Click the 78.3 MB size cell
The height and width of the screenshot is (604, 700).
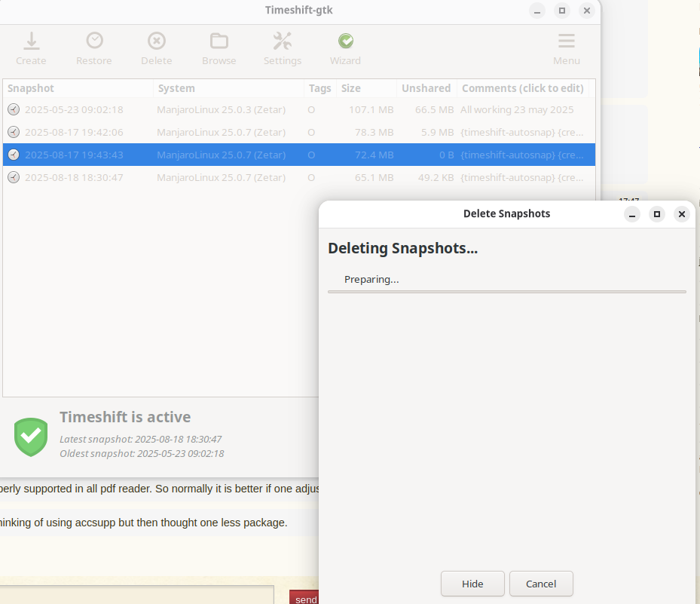pyautogui.click(x=374, y=132)
